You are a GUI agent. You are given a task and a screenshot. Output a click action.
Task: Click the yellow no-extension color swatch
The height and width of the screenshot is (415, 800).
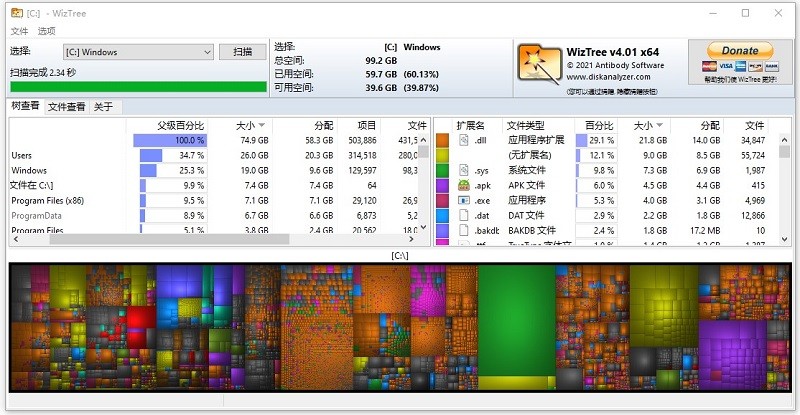pos(442,155)
